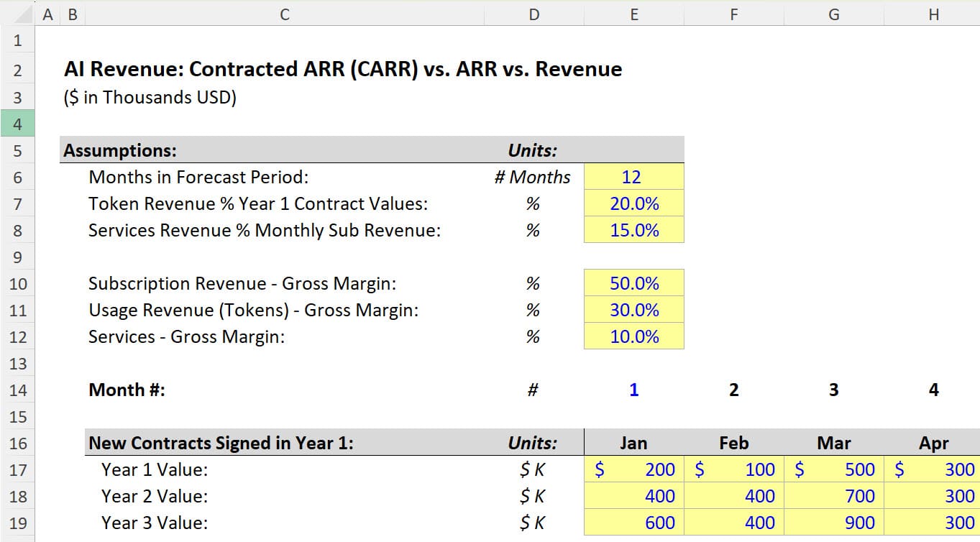Select the 'Assumptions:' header cell
This screenshot has width=980, height=542.
click(120, 151)
